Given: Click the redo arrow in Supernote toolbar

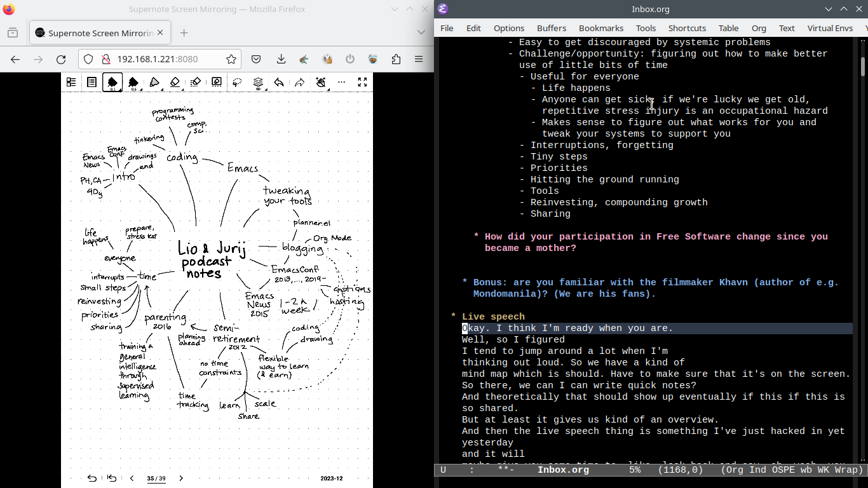Looking at the screenshot, I should [x=300, y=82].
